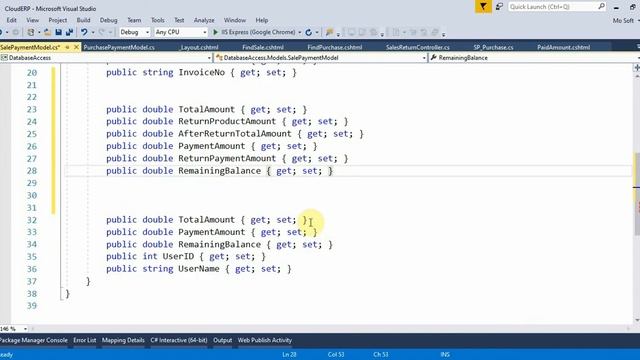Expand the IIS Express run target dropdown arrow
Viewport: 640px width, 360px height.
click(300, 32)
